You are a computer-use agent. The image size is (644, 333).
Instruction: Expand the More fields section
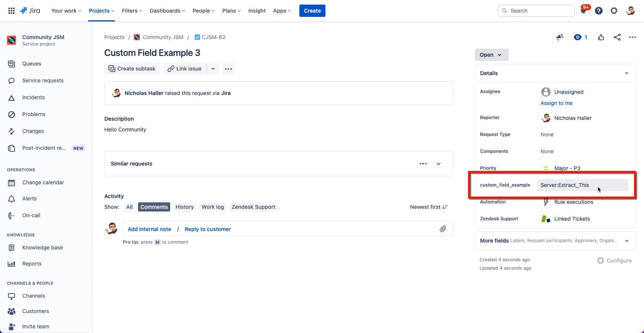coord(555,241)
